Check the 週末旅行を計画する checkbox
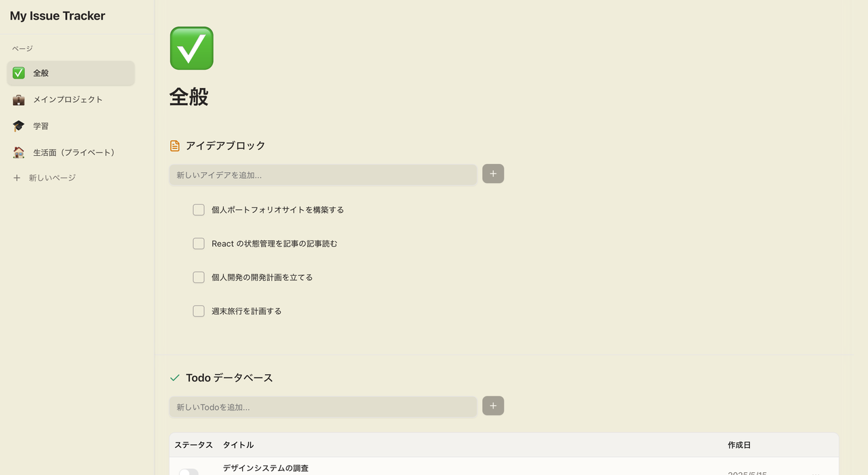Image resolution: width=868 pixels, height=475 pixels. tap(198, 311)
